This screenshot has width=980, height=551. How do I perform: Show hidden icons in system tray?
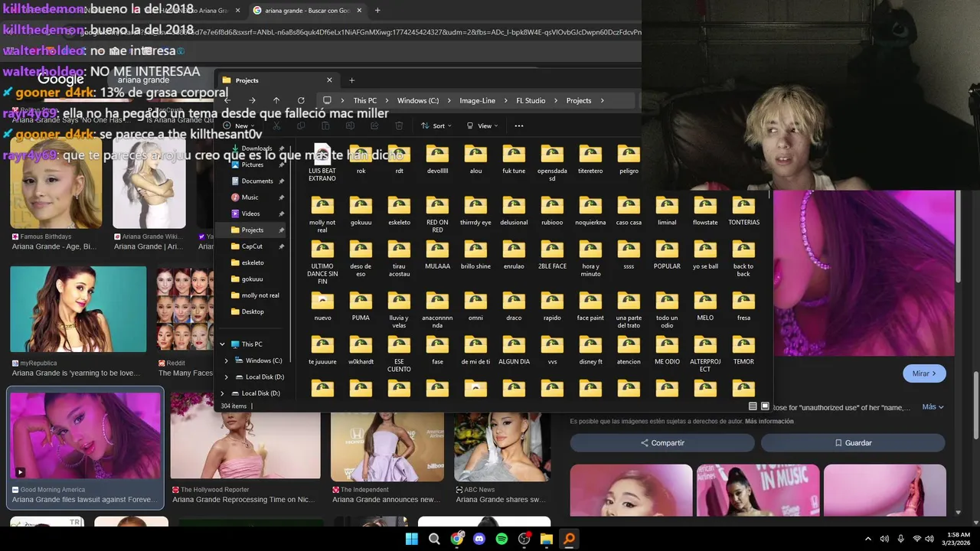pyautogui.click(x=867, y=539)
